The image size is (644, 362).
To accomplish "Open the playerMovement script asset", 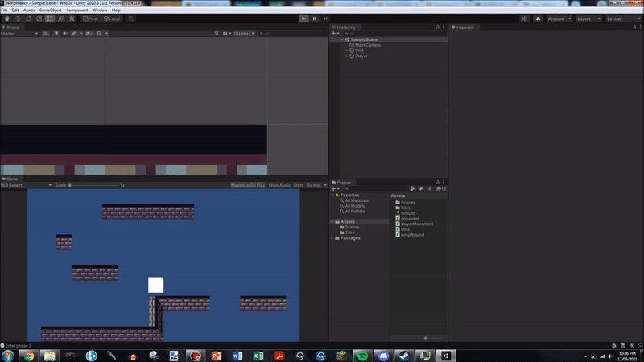I will pos(415,224).
